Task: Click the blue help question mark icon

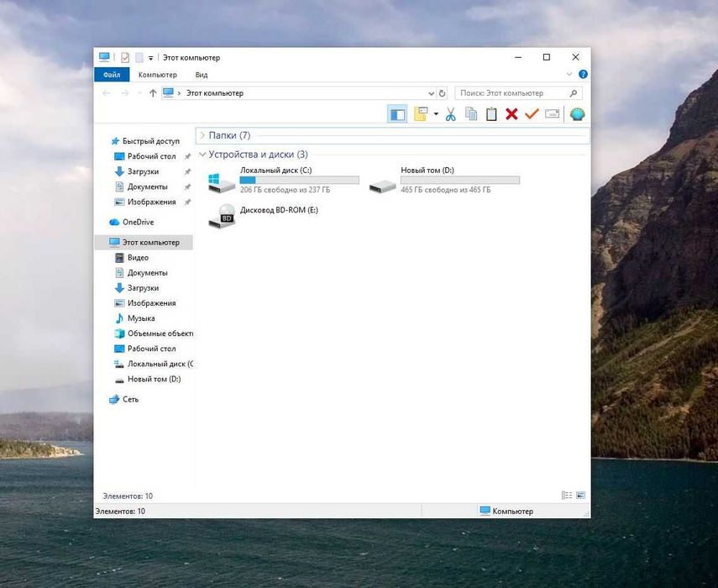Action: 583,74
